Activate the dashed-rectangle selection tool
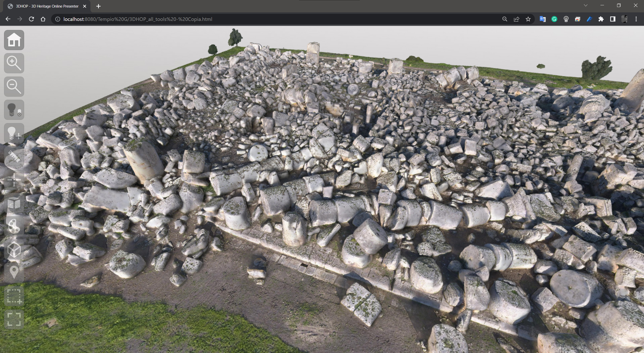Screen dimensions: 644x353 click(x=14, y=296)
